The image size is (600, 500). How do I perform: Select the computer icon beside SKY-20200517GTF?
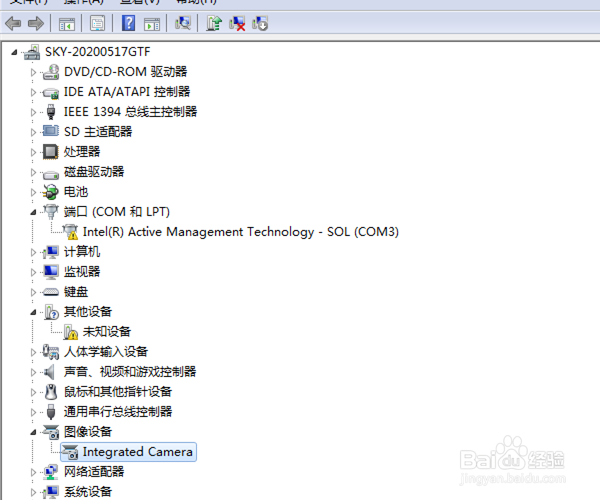(x=32, y=52)
